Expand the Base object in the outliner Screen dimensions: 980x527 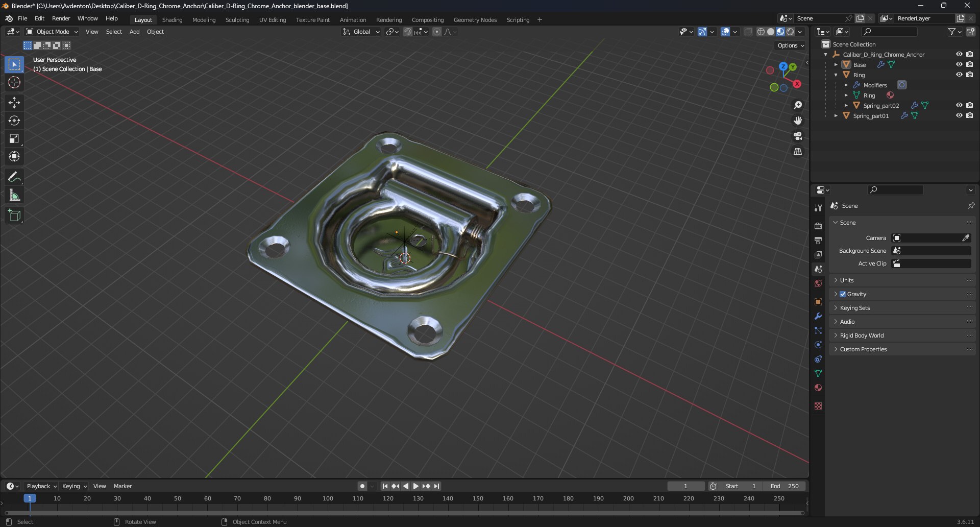[x=836, y=65]
